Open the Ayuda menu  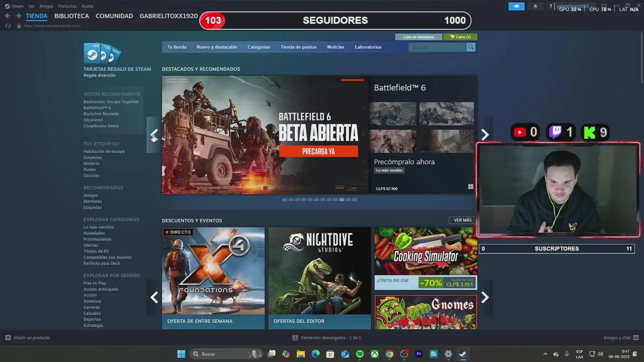pos(87,7)
